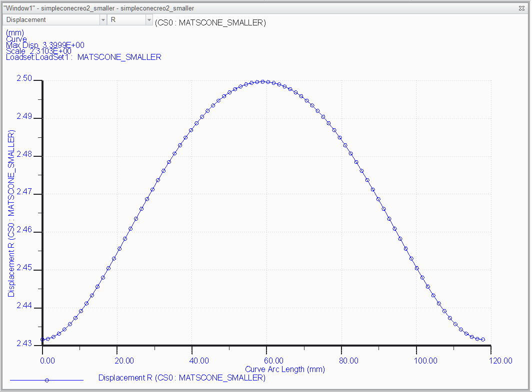532x392 pixels.
Task: Click the 2.47 y-axis tick label
Action: tap(24, 192)
